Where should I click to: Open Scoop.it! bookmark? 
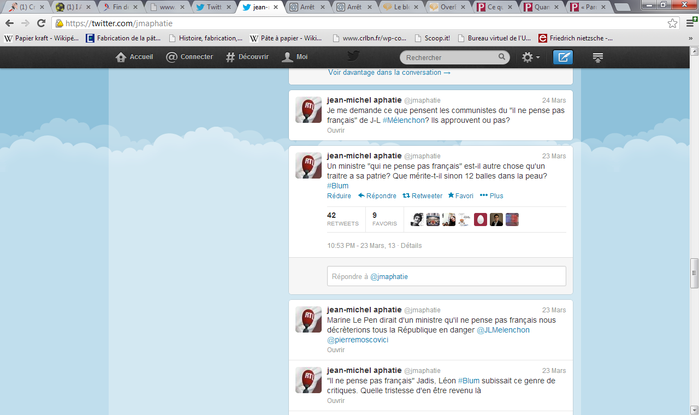[x=432, y=38]
